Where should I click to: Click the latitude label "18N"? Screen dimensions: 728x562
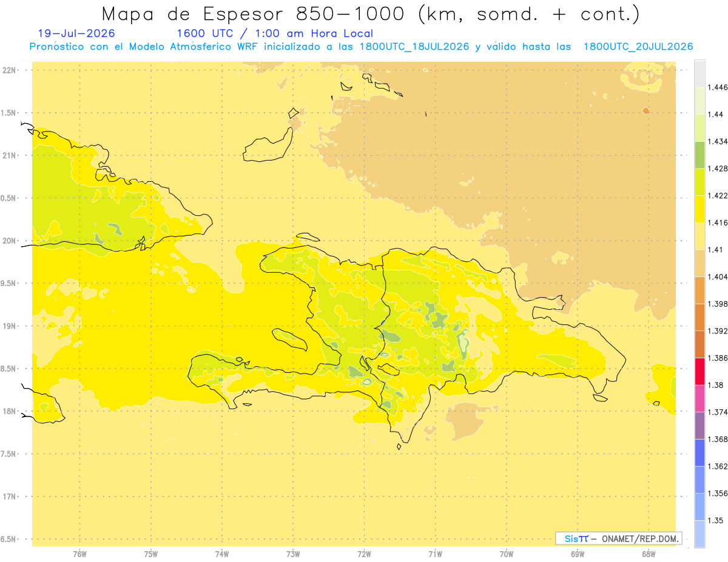point(9,412)
